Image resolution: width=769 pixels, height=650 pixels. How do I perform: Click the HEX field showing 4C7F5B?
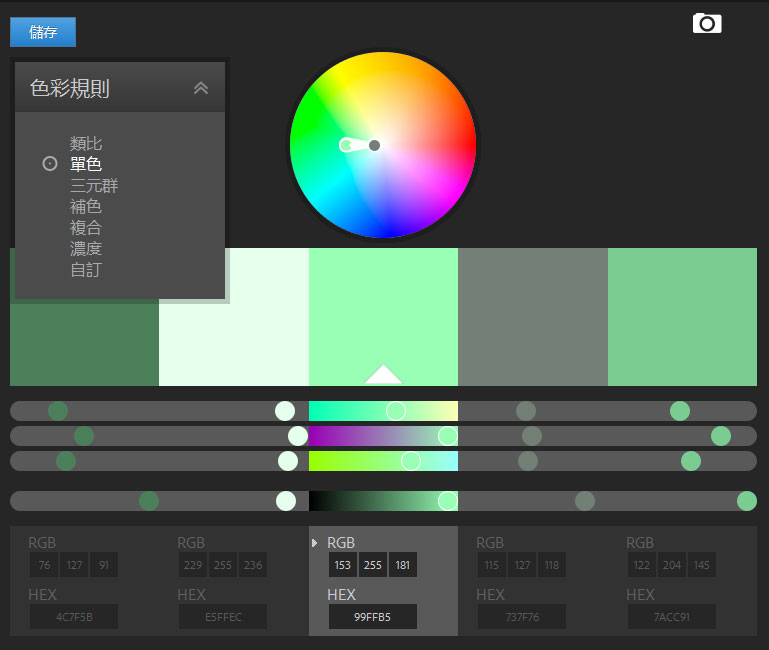74,617
